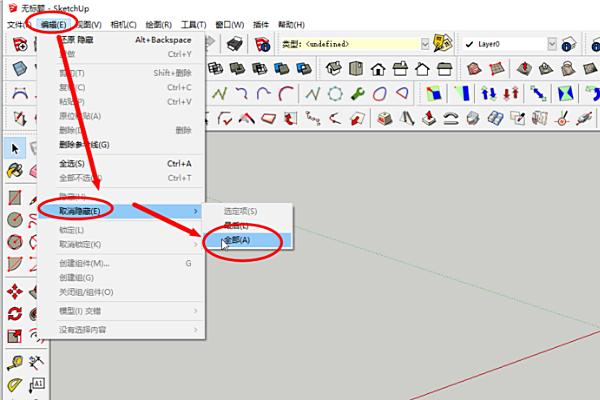Open the 编辑(E) menu

pyautogui.click(x=54, y=25)
